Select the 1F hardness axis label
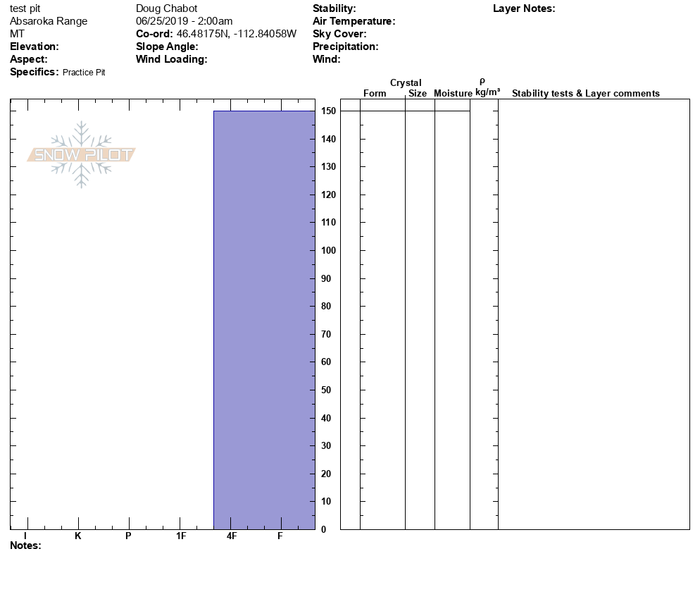Screen dimensions: 700x592 coord(181,536)
